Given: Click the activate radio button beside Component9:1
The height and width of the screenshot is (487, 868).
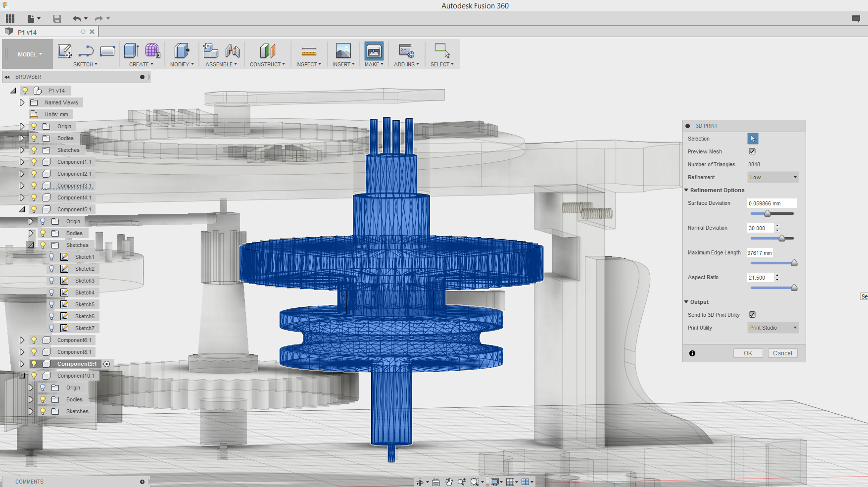Looking at the screenshot, I should (x=106, y=364).
